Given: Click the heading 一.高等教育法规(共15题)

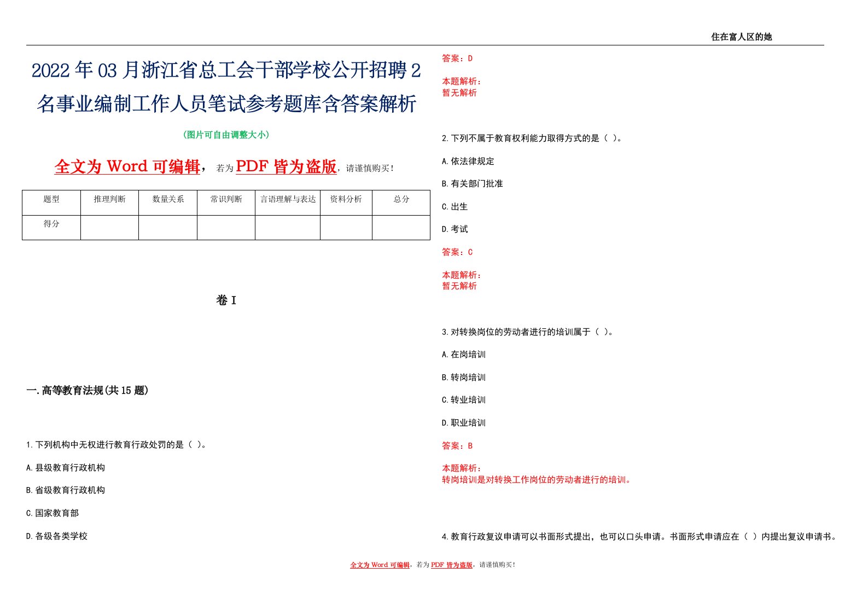Looking at the screenshot, I should click(88, 391).
